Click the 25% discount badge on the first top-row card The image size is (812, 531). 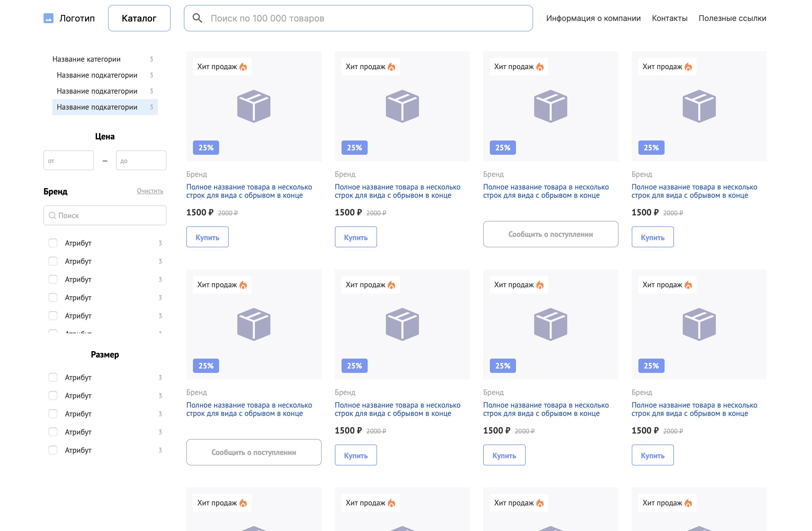pos(206,148)
